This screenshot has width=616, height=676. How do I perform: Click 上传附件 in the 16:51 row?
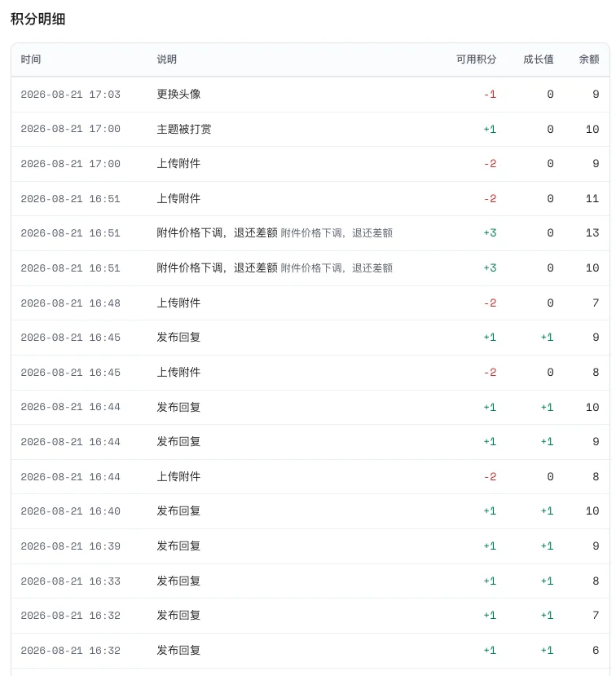pos(178,198)
